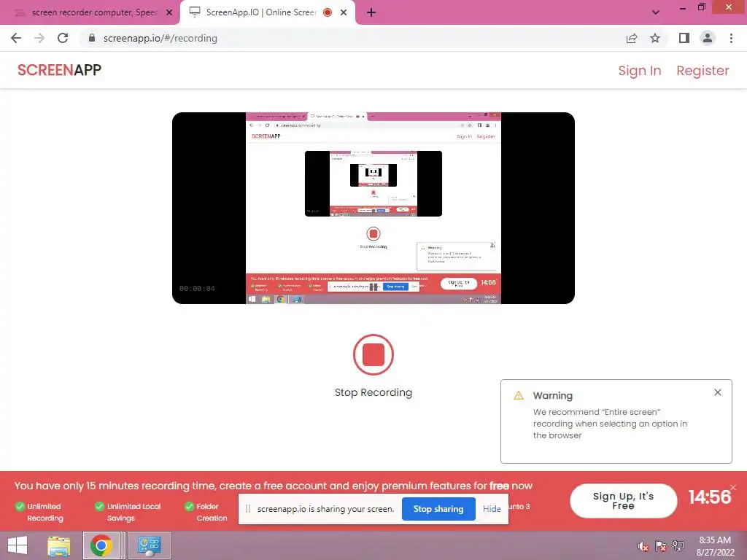Expand the tab search chevron

pos(656,12)
